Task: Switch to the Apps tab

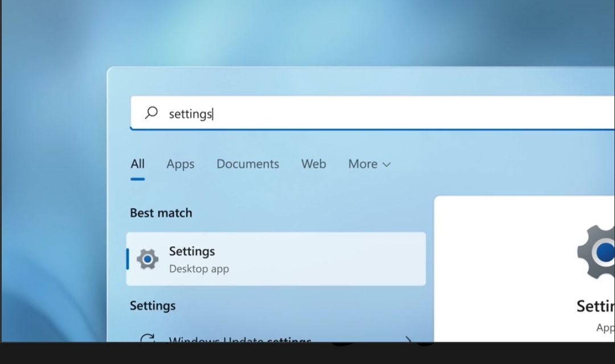Action: coord(181,164)
